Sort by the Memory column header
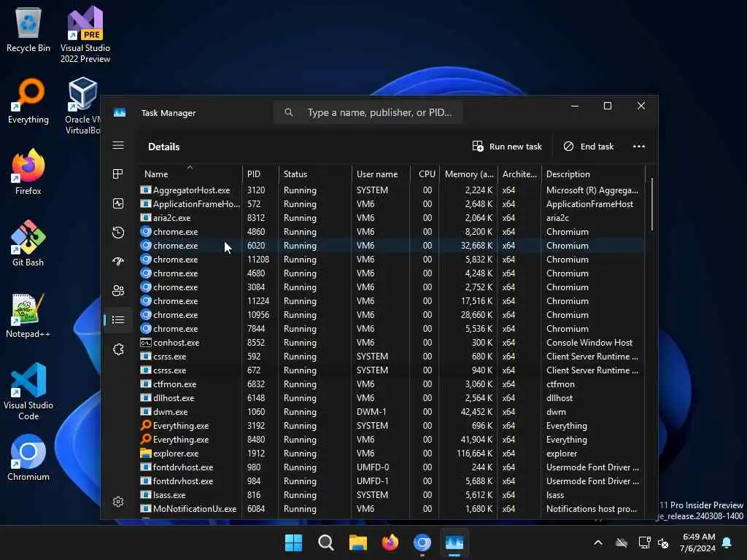Screen dimensions: 747x560 (x=468, y=174)
